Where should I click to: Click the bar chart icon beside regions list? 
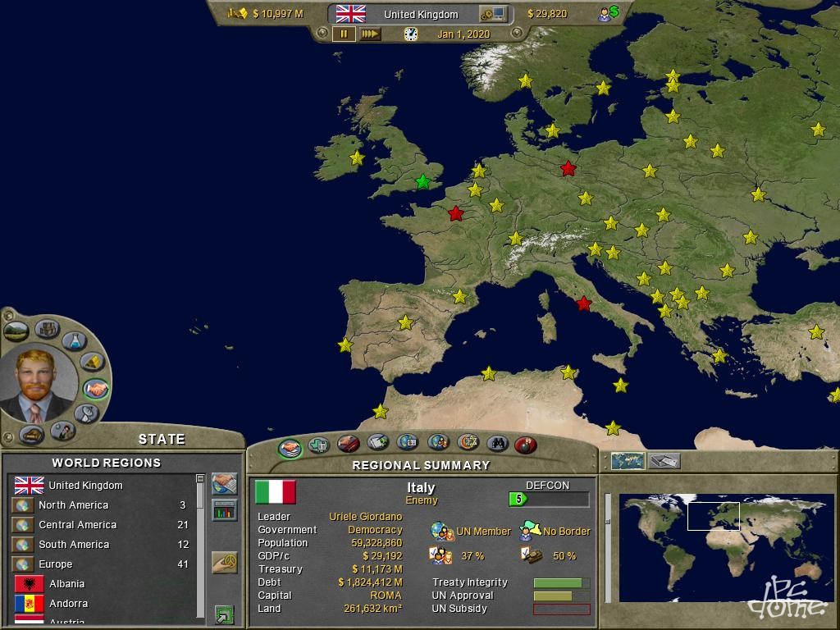224,510
